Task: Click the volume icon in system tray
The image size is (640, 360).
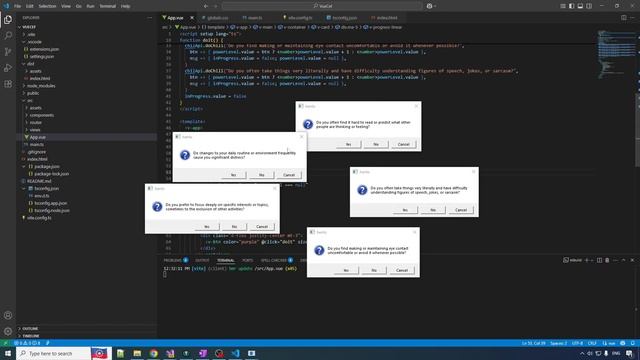Action: 590,353
